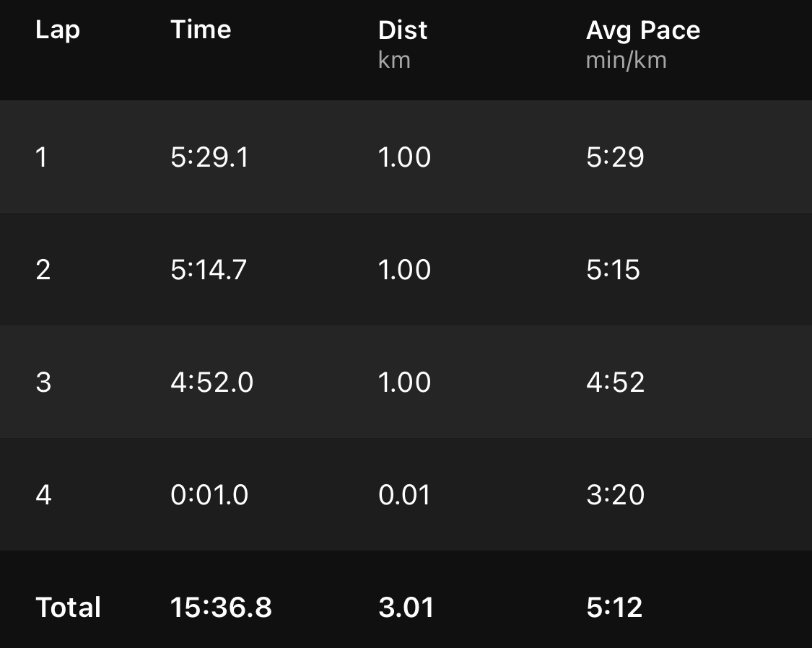Select the 5:29 average pace value
Screen dimensions: 812x648
pyautogui.click(x=615, y=157)
